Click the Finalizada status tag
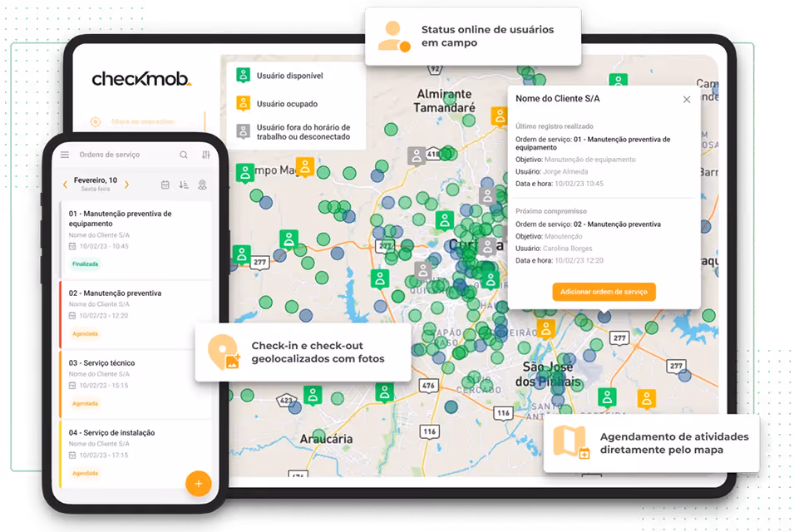 tap(85, 264)
